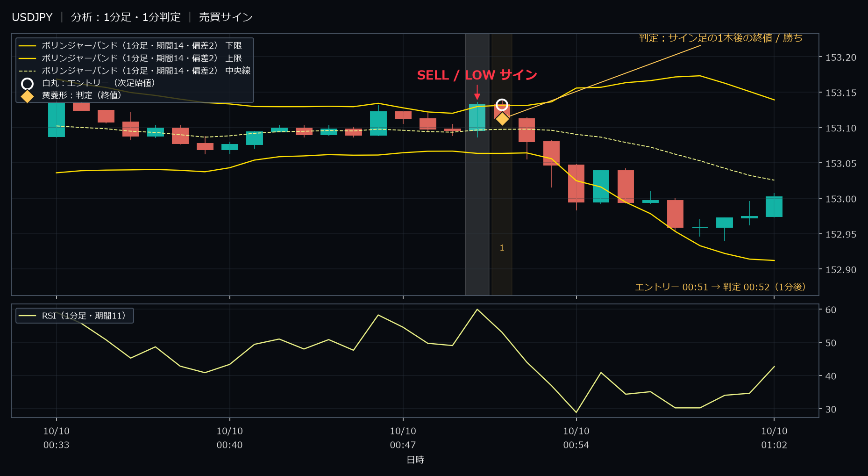Screen dimensions: 868x476
Task: Click the legend entry ending with '中央線'
Action: (135, 71)
